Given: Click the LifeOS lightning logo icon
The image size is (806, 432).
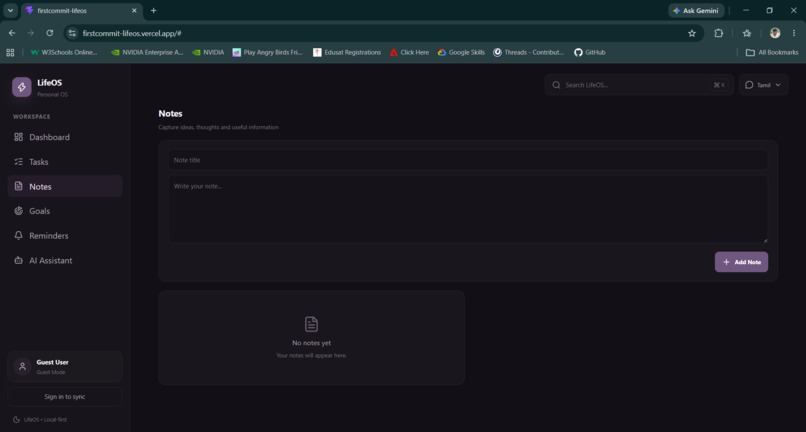Looking at the screenshot, I should [x=22, y=87].
